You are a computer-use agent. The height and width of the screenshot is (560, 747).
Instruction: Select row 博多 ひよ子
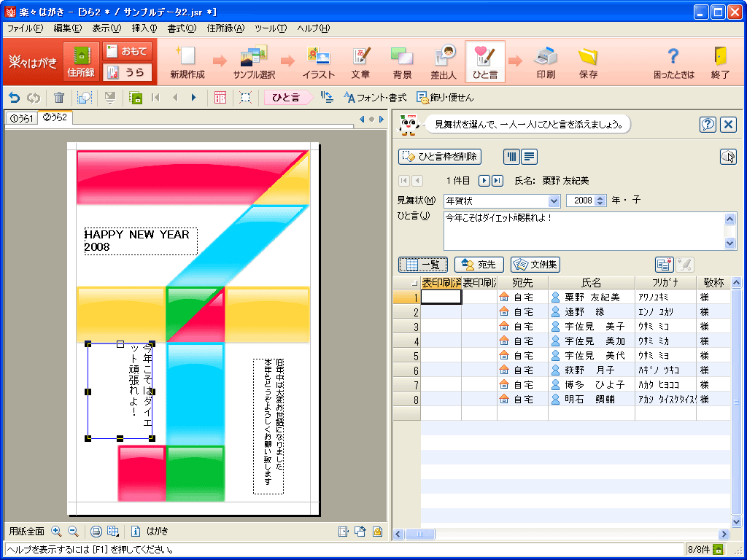point(562,384)
